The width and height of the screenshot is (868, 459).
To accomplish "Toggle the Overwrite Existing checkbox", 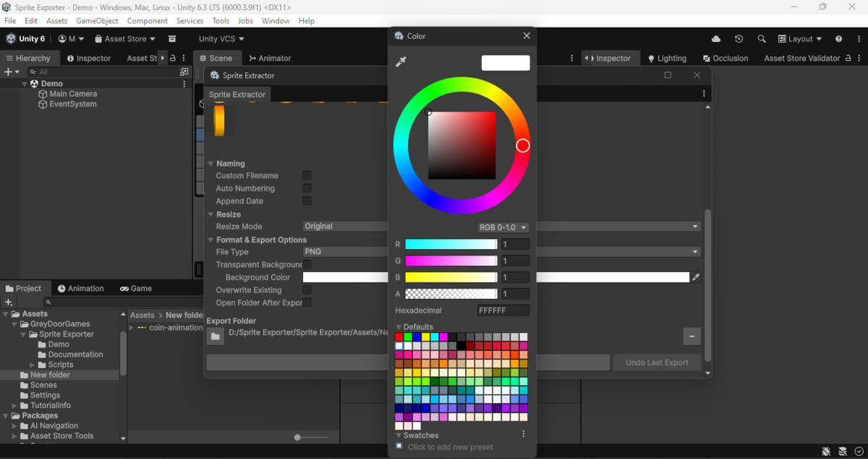I will (307, 290).
